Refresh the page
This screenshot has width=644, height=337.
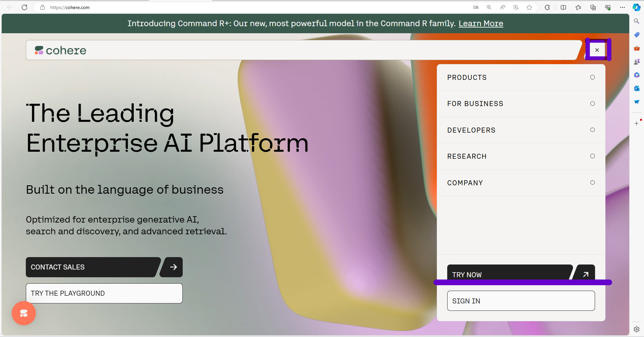(x=24, y=7)
